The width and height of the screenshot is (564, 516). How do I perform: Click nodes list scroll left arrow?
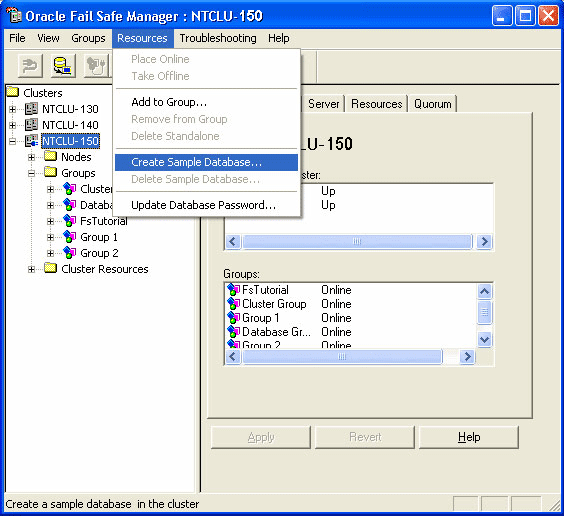(x=233, y=241)
